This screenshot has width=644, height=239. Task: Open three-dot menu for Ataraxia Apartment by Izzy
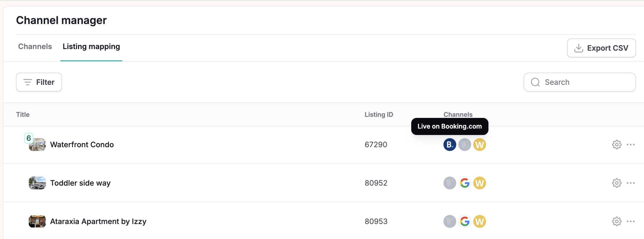(x=630, y=221)
